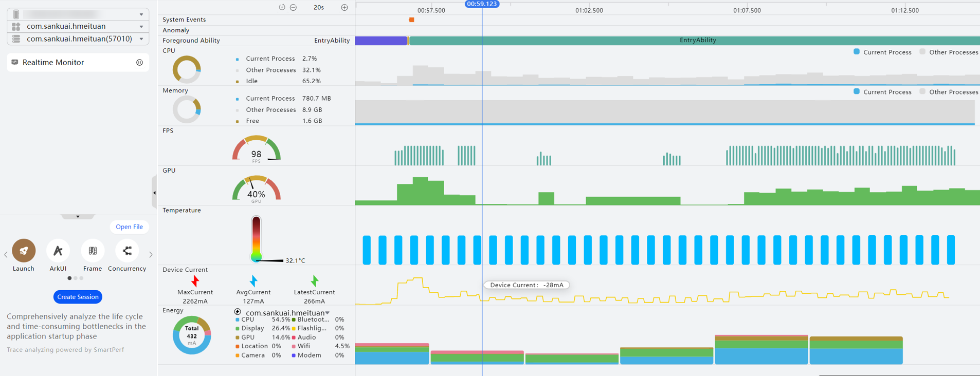Open the com.sankuai.hmeituan application dropdown

(x=78, y=26)
